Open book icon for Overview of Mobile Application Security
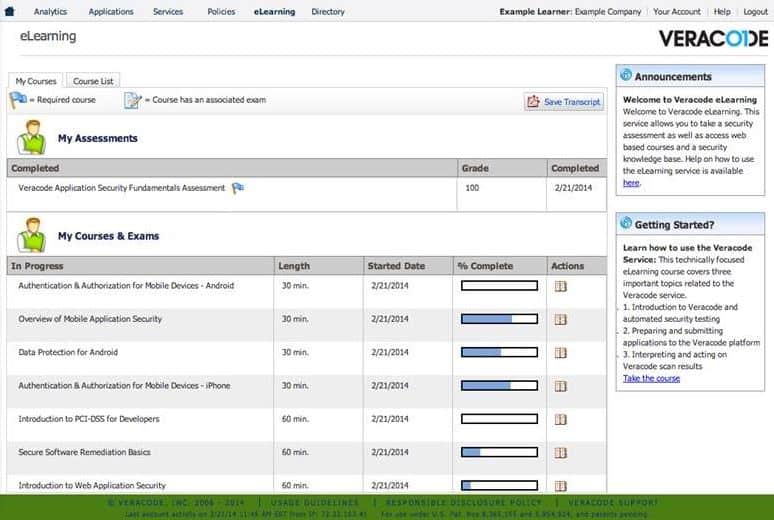This screenshot has width=774, height=520. [x=560, y=320]
